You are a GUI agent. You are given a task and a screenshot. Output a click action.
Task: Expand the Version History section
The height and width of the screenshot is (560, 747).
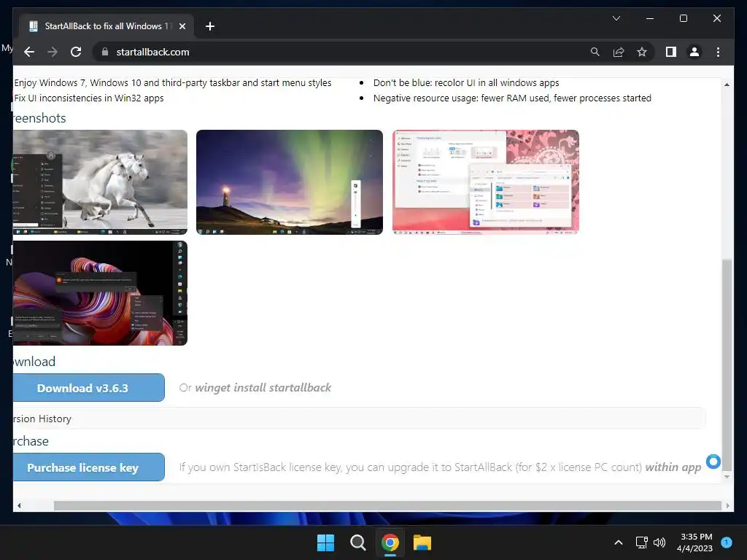tap(359, 419)
